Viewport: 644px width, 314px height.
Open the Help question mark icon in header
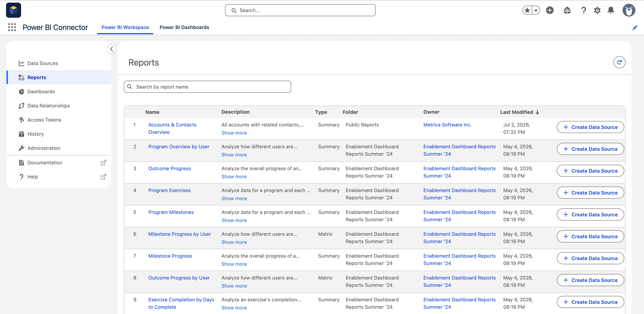tap(584, 10)
